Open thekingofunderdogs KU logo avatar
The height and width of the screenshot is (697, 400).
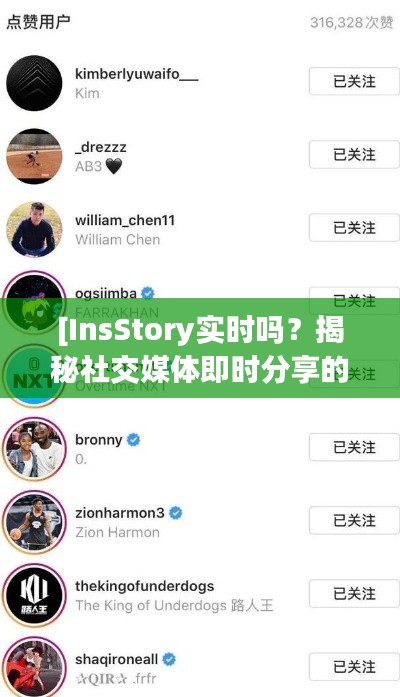pos(34,595)
